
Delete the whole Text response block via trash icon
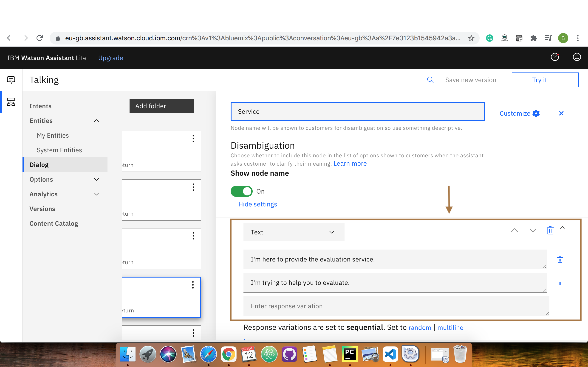(550, 230)
